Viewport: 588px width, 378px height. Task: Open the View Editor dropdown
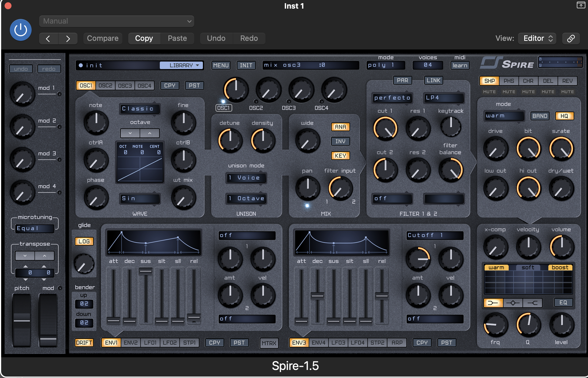(537, 39)
